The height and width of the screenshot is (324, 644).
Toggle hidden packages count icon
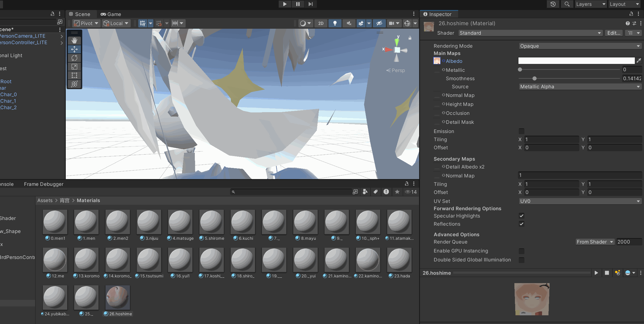point(411,192)
